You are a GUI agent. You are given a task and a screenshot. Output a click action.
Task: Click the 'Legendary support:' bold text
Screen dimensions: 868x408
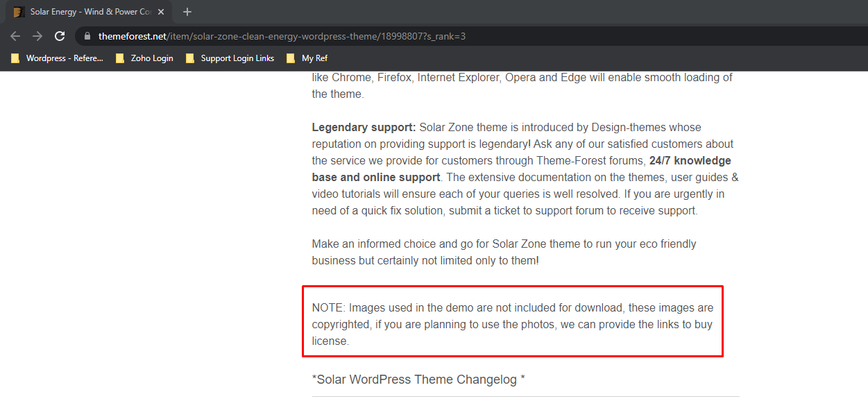pyautogui.click(x=364, y=128)
